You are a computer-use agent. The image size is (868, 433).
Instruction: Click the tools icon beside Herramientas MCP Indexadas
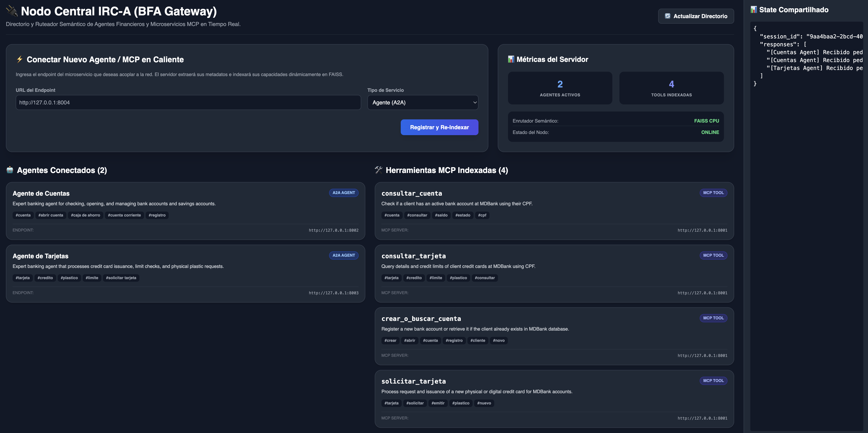(x=379, y=170)
